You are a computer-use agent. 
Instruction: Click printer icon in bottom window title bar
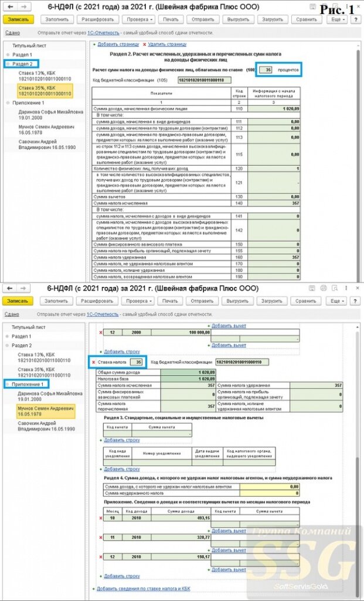324,288
